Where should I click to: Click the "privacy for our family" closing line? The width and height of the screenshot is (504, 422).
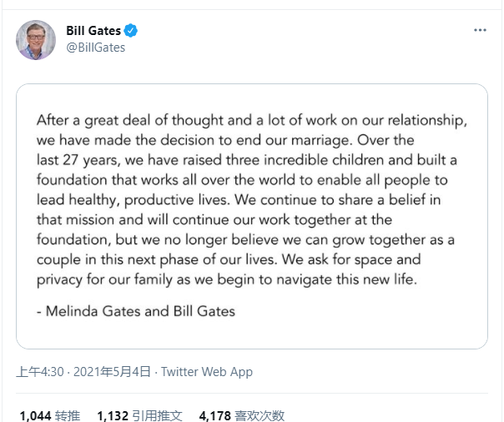click(225, 278)
